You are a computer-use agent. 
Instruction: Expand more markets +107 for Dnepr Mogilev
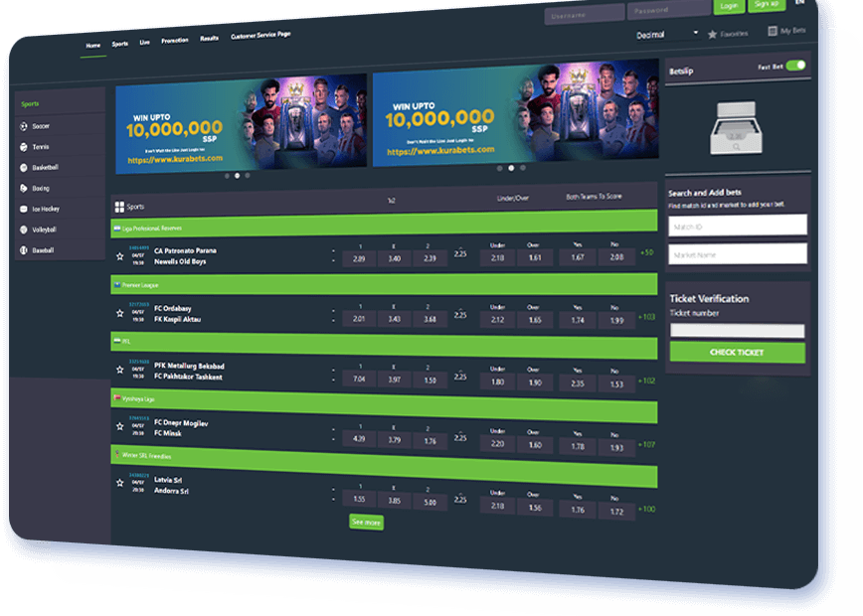point(646,444)
